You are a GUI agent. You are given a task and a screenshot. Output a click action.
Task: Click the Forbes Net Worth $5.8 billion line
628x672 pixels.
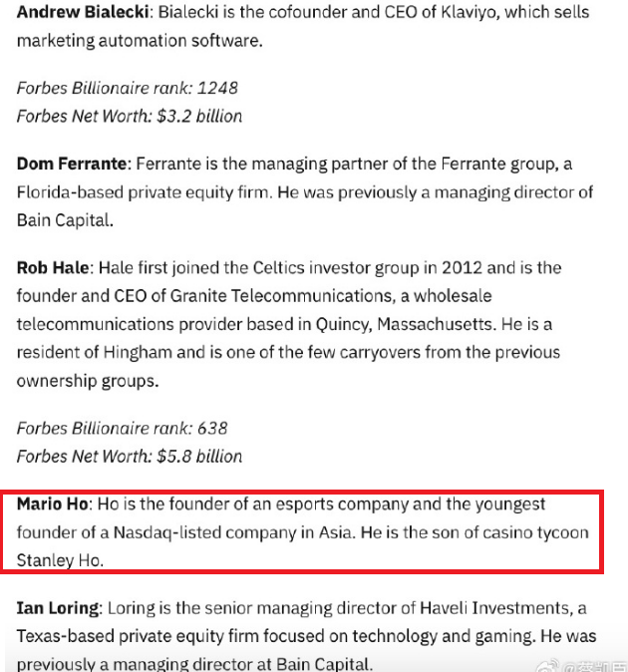coord(129,456)
